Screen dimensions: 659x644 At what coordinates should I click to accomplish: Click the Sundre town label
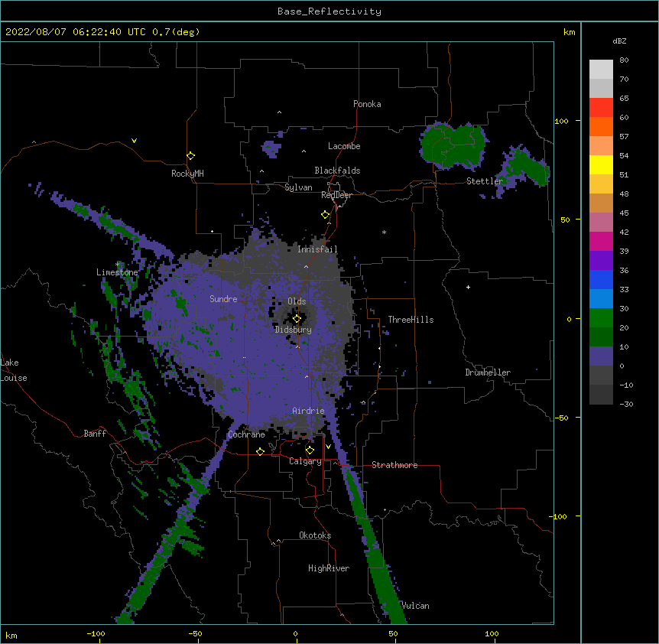pyautogui.click(x=223, y=299)
